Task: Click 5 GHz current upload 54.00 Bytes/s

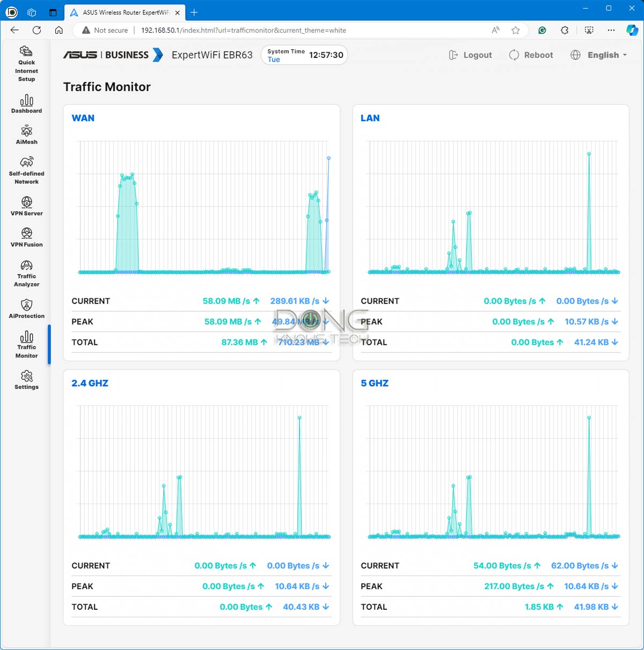Action: [x=507, y=566]
